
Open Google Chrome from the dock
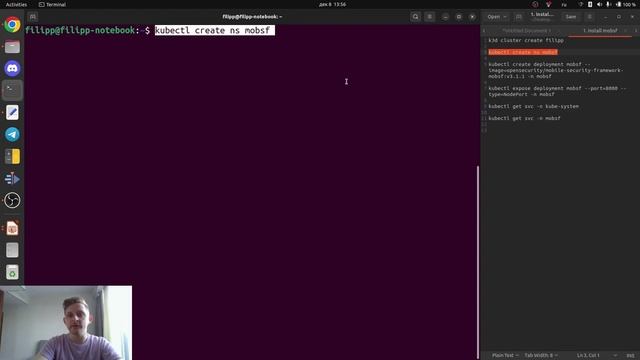12,25
